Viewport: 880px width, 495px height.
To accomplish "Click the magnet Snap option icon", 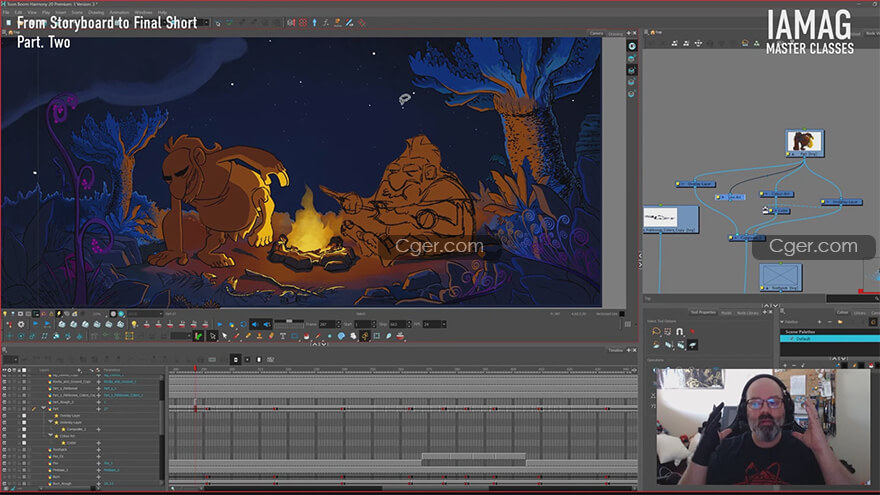I will tap(680, 332).
